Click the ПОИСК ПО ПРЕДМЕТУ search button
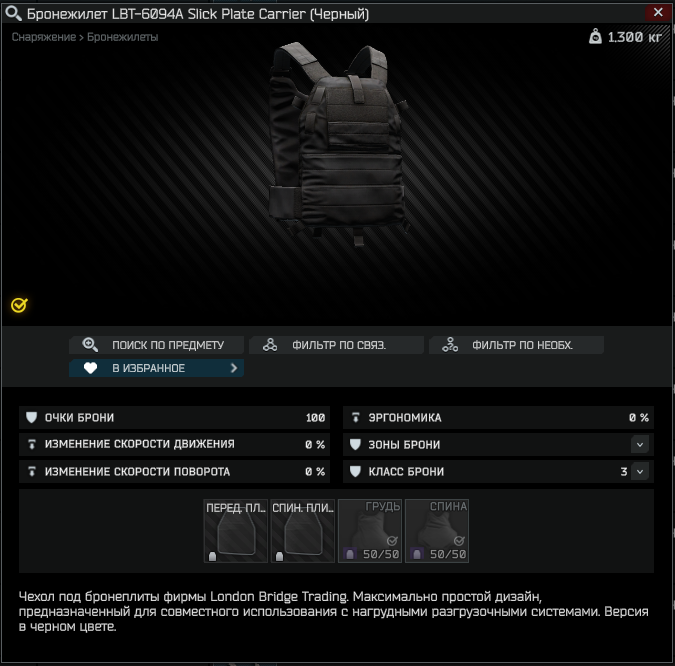The width and height of the screenshot is (675, 666). tap(157, 345)
